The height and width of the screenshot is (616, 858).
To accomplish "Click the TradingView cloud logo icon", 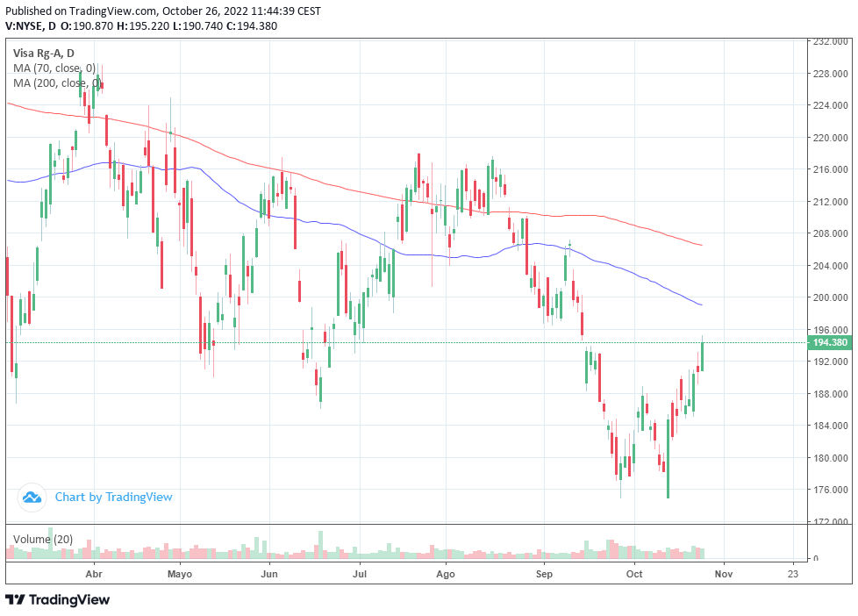I will (32, 498).
